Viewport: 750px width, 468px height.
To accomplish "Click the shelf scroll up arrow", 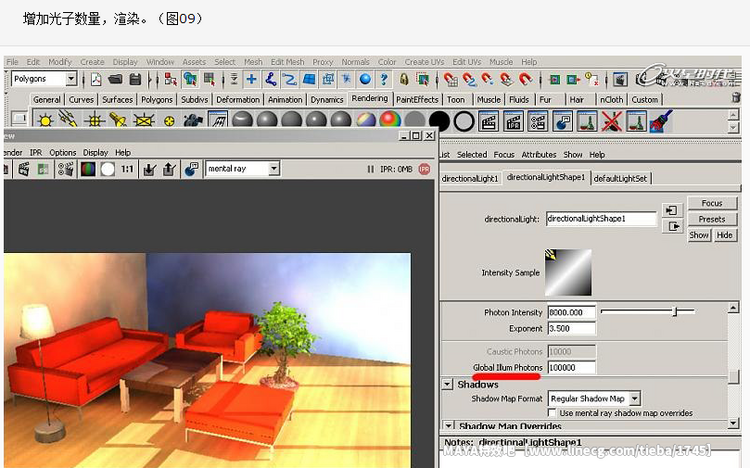I will click(732, 115).
